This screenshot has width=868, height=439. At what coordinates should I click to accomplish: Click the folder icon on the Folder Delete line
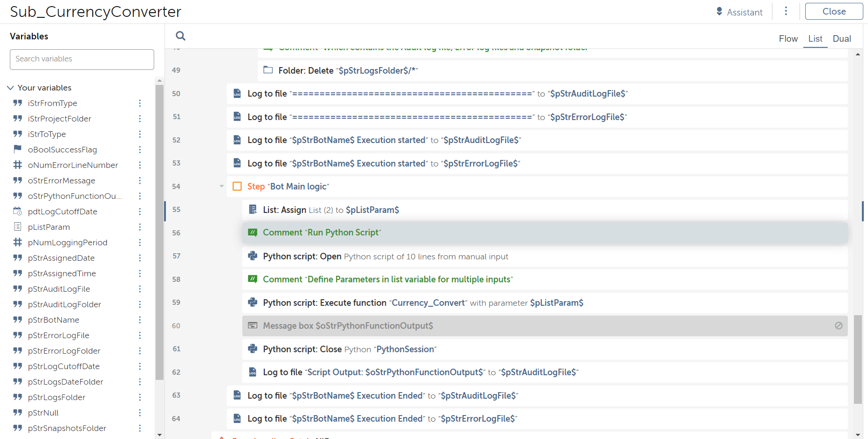tap(268, 70)
